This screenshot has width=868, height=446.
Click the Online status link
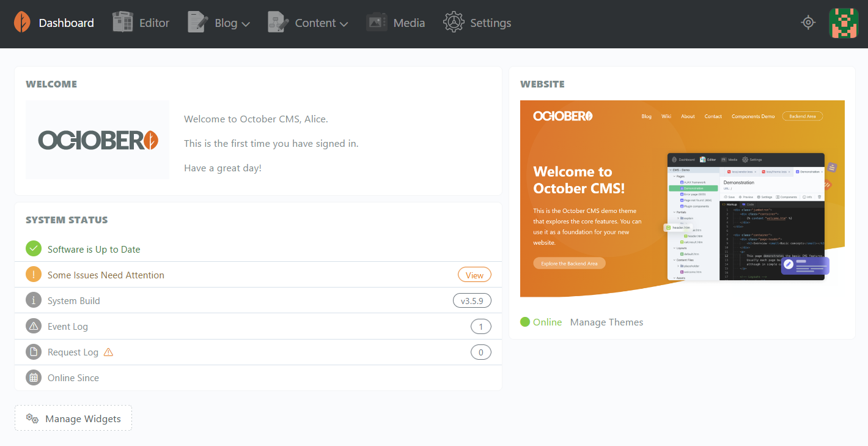point(547,322)
